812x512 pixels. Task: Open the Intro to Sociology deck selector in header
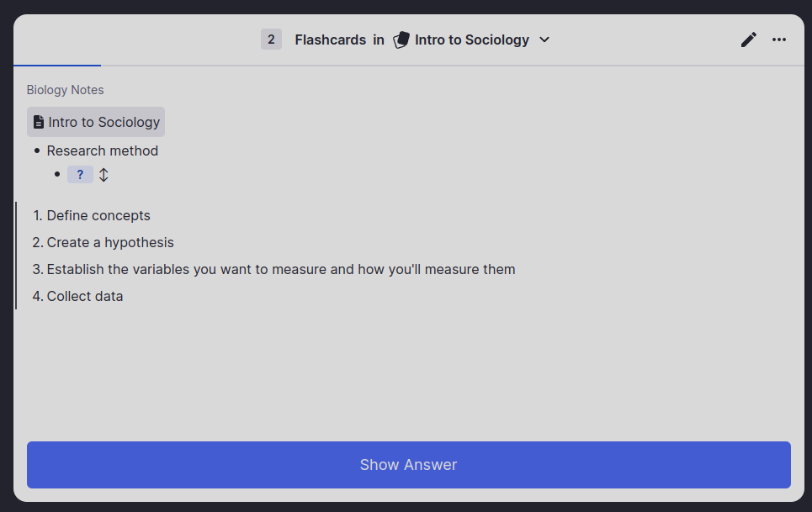point(472,40)
